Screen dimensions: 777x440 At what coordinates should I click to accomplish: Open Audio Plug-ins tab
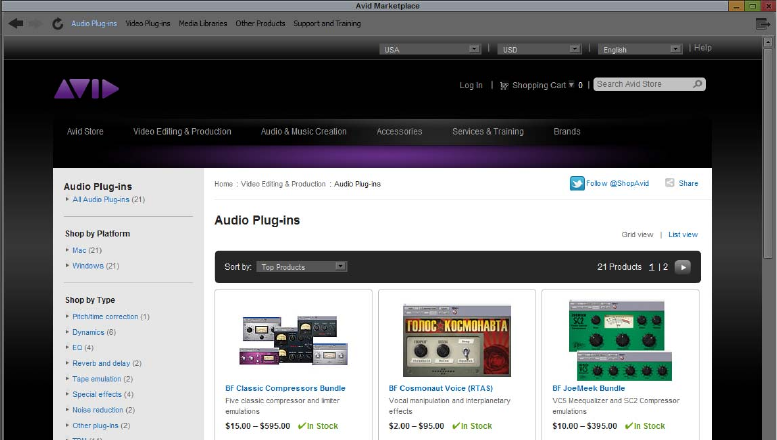(94, 23)
